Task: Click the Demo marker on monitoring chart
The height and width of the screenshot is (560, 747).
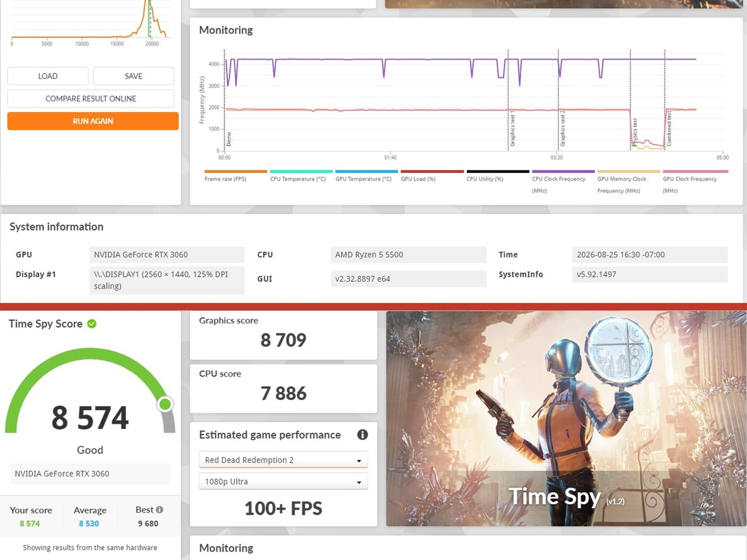Action: (229, 139)
